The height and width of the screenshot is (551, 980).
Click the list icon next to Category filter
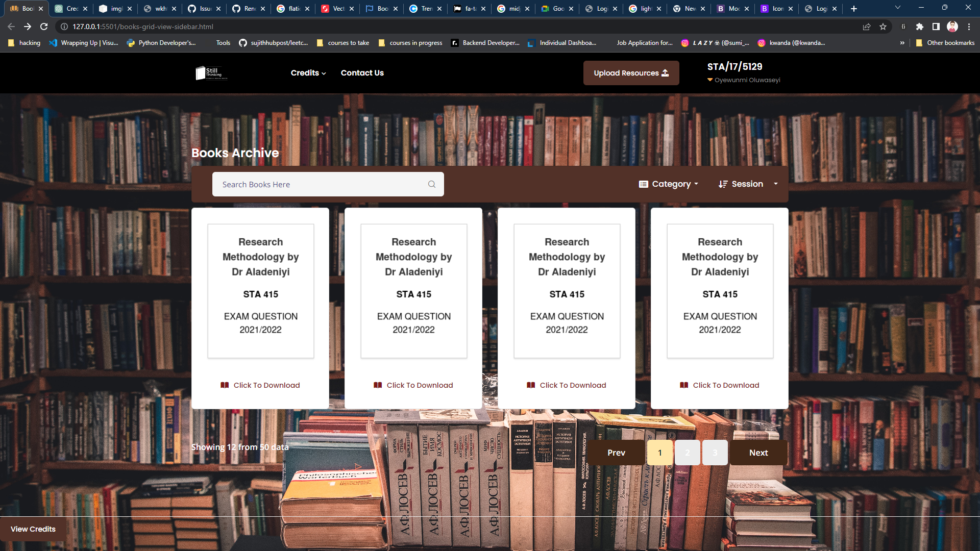[x=644, y=184]
